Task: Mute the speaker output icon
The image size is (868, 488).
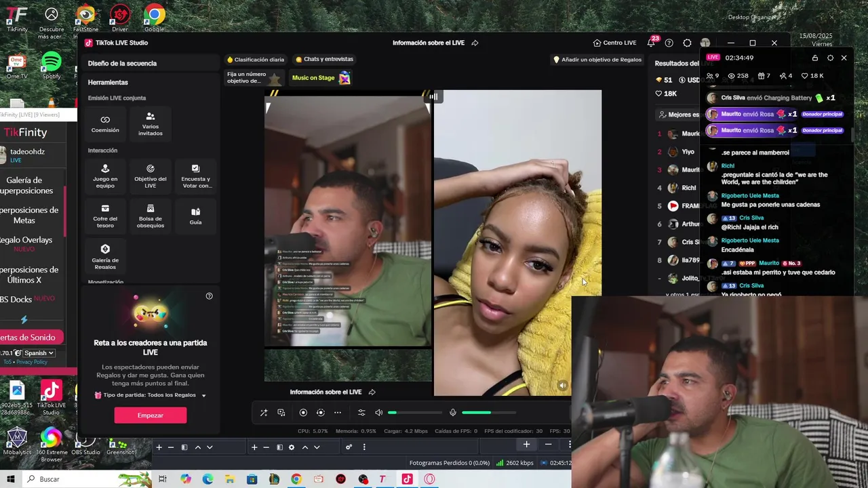Action: [378, 413]
